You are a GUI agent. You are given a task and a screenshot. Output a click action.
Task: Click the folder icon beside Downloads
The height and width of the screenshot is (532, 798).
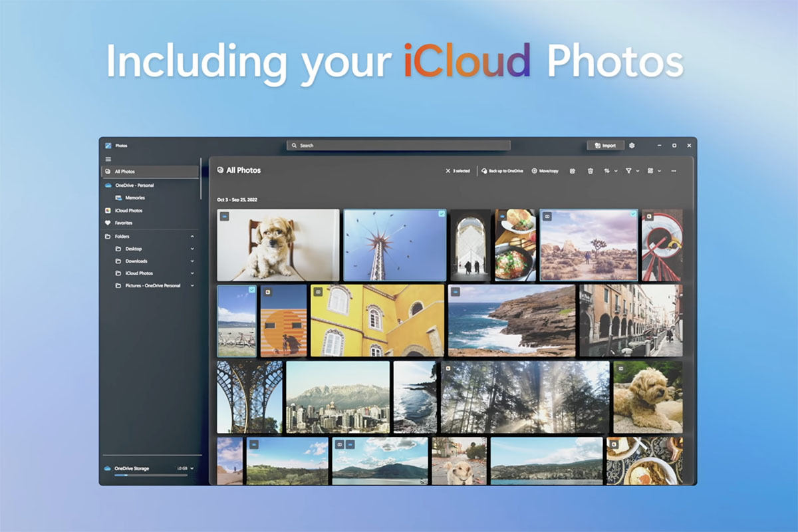coord(118,261)
